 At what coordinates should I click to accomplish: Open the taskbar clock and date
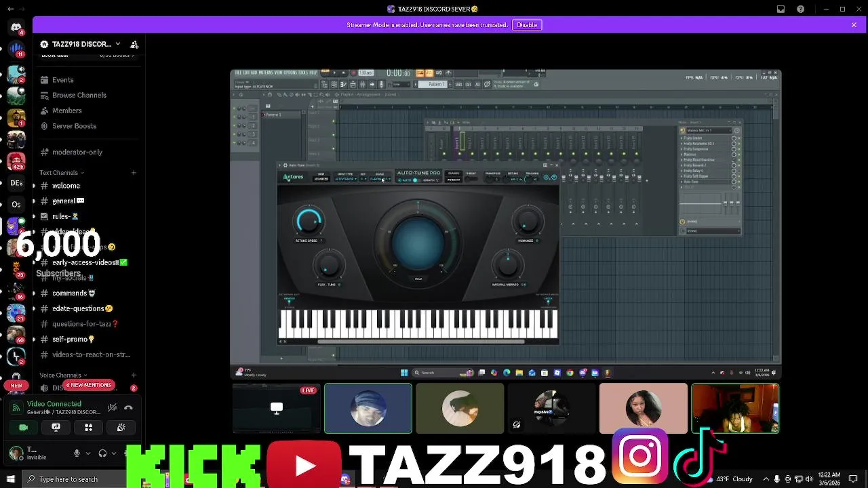829,479
